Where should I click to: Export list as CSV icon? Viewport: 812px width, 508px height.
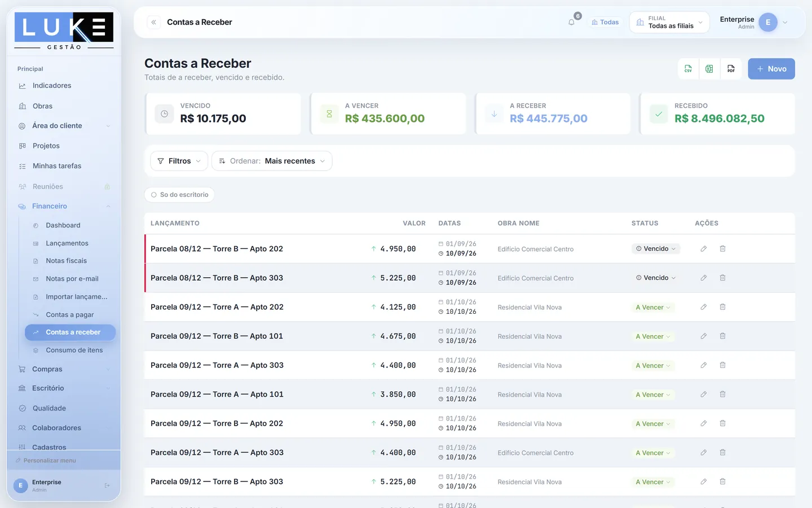[688, 69]
